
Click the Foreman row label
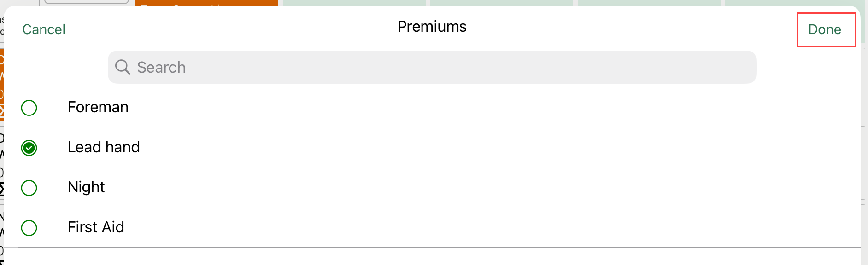click(98, 107)
